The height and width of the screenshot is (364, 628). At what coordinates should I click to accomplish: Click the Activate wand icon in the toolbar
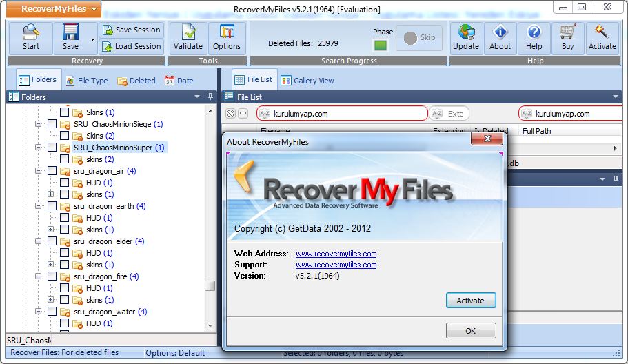click(602, 32)
